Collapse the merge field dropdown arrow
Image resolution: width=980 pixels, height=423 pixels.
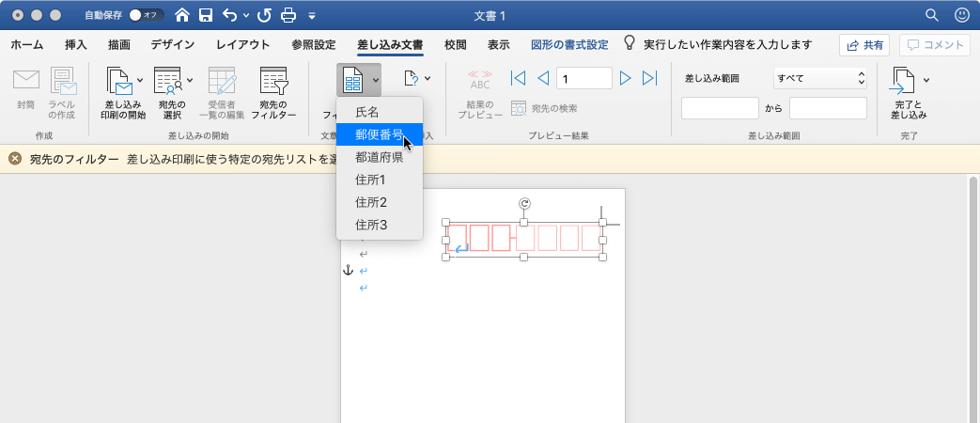tap(375, 80)
